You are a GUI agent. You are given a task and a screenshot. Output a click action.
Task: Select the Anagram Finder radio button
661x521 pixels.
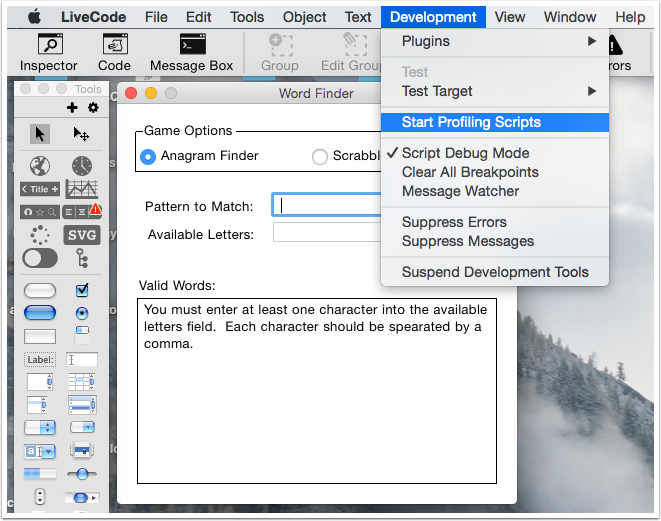coord(148,156)
